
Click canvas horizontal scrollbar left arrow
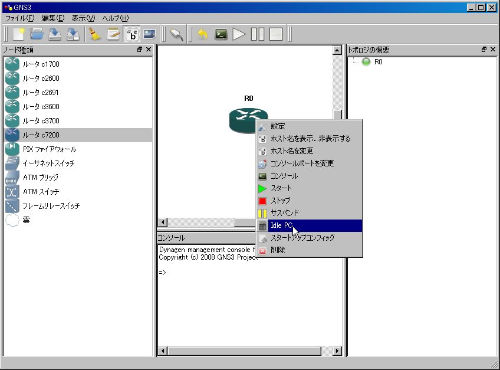163,222
